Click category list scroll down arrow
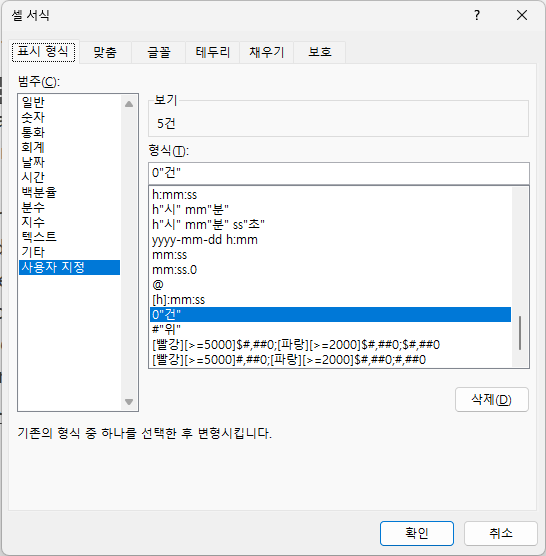Screen dimensions: 546x556 point(129,402)
